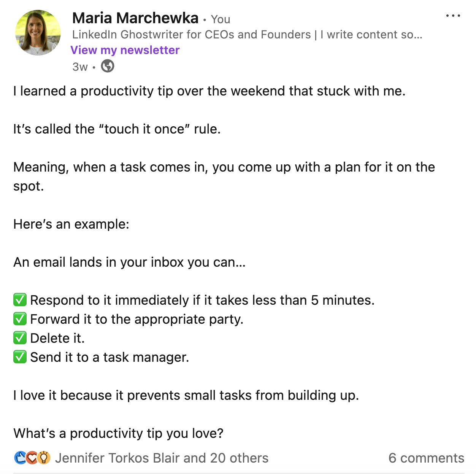The image size is (476, 474).
Task: Open Maria Marchewka's profile photo
Action: [x=38, y=33]
